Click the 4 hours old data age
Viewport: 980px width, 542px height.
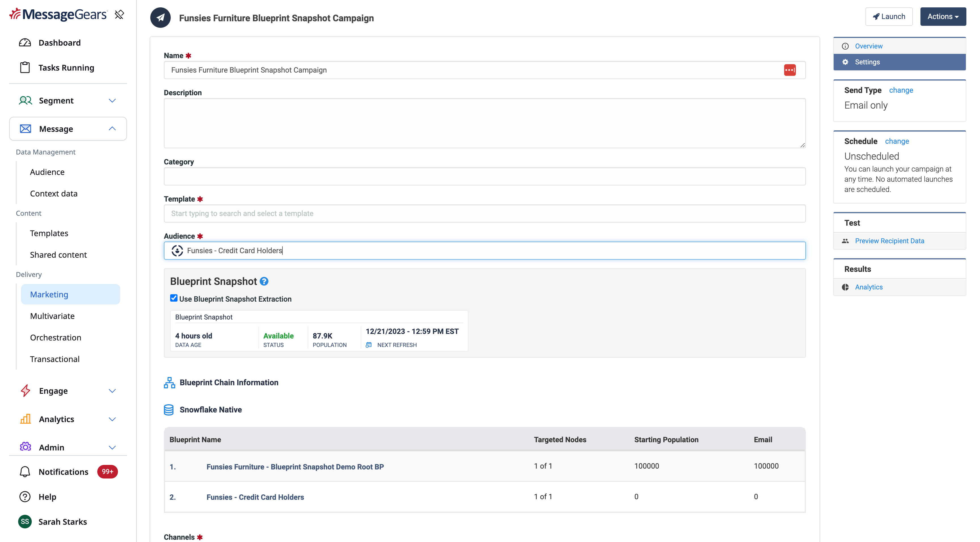click(194, 336)
